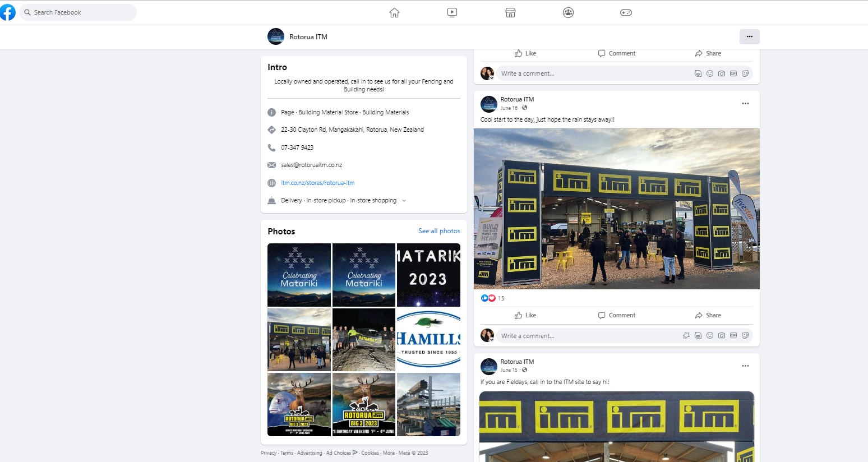This screenshot has width=868, height=462.
Task: Open post options for the June 16 post
Action: coord(745,103)
